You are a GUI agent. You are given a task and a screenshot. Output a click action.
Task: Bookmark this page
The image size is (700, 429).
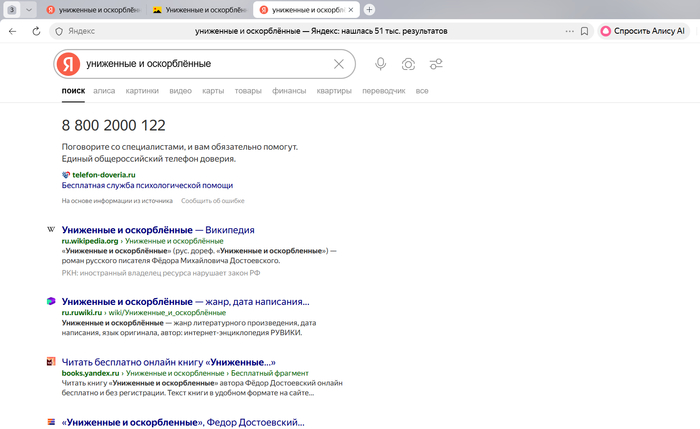(x=584, y=31)
